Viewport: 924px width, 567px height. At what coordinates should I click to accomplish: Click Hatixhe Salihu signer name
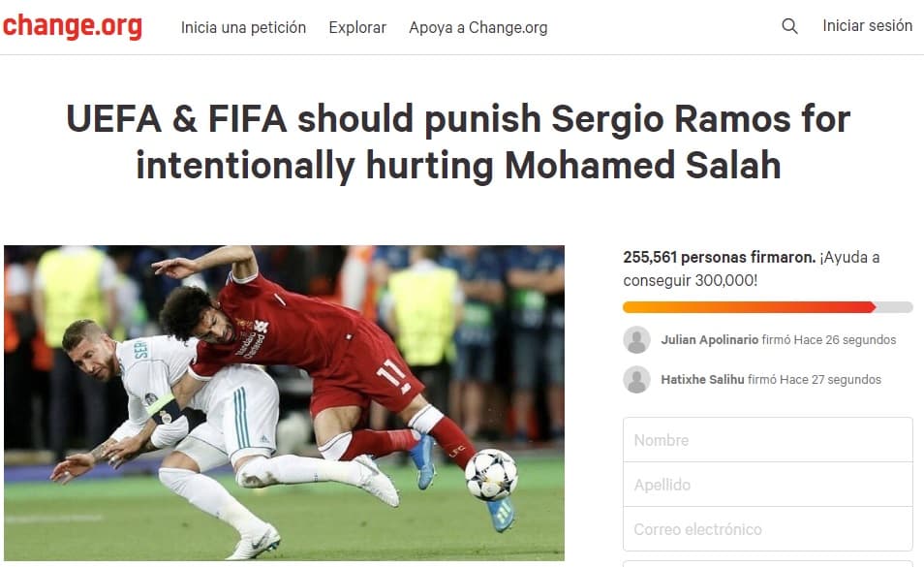(702, 380)
